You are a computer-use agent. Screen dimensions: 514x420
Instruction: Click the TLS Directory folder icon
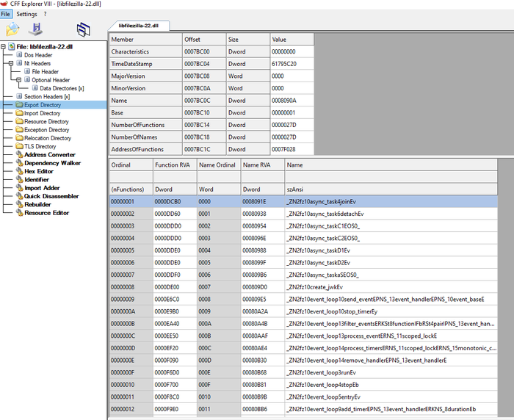tap(19, 146)
